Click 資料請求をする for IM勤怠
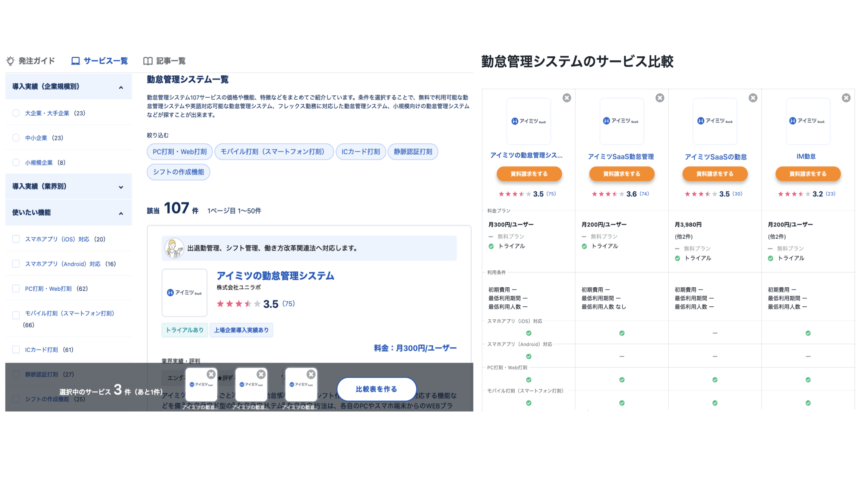This screenshot has height=486, width=868. (808, 174)
